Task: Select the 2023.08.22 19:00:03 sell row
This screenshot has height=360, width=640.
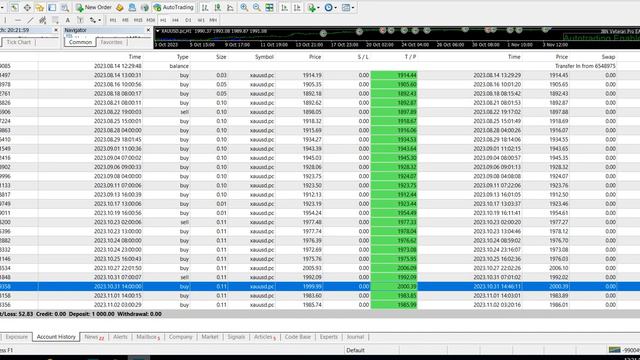Action: [x=320, y=112]
